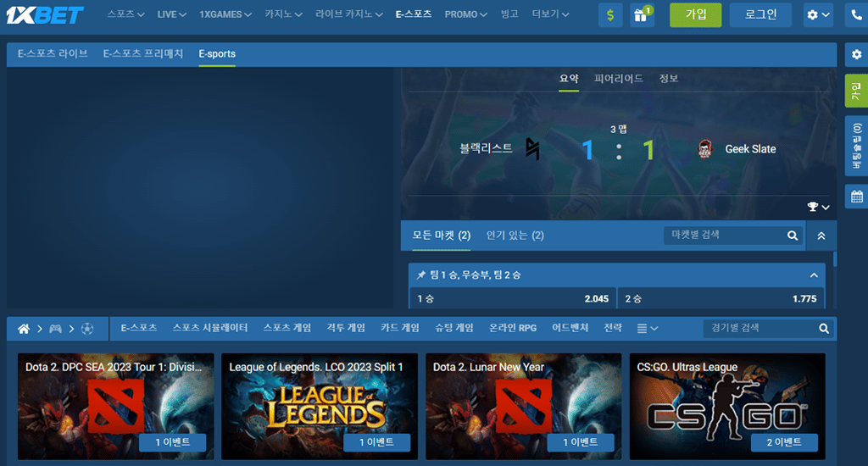
Task: Click the phone contact icon
Action: [856, 15]
